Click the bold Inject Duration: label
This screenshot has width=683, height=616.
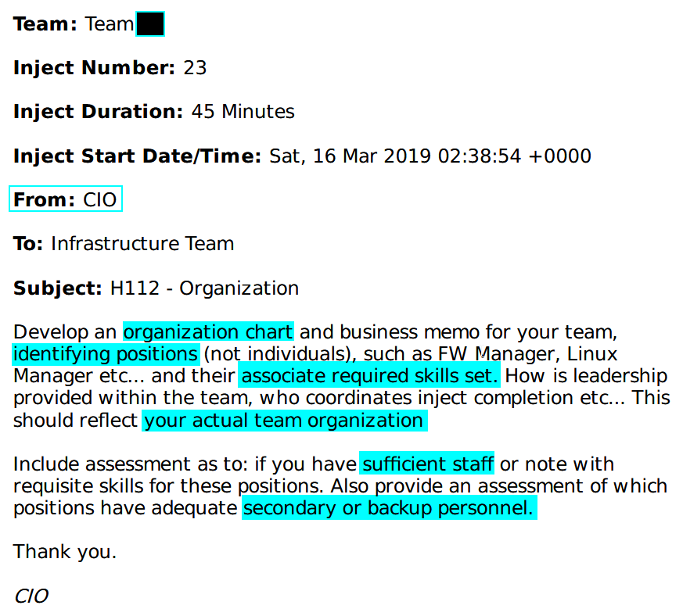point(98,112)
